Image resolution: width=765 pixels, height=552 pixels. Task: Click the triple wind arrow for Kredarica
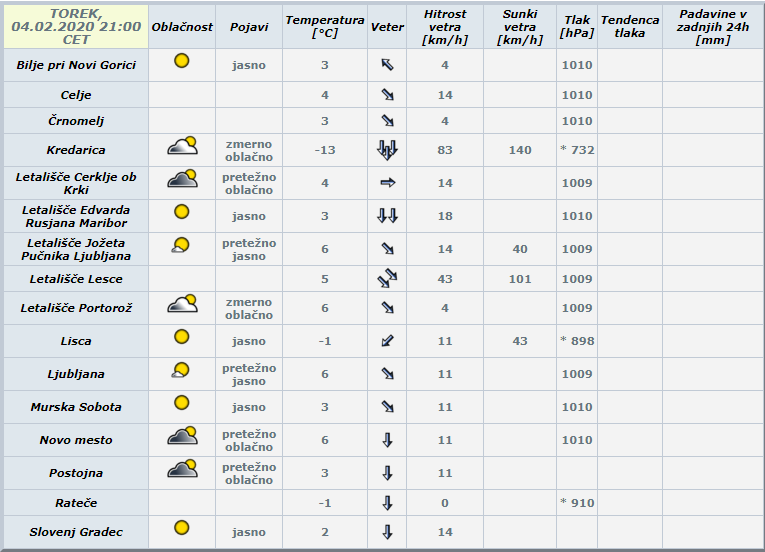click(x=387, y=150)
